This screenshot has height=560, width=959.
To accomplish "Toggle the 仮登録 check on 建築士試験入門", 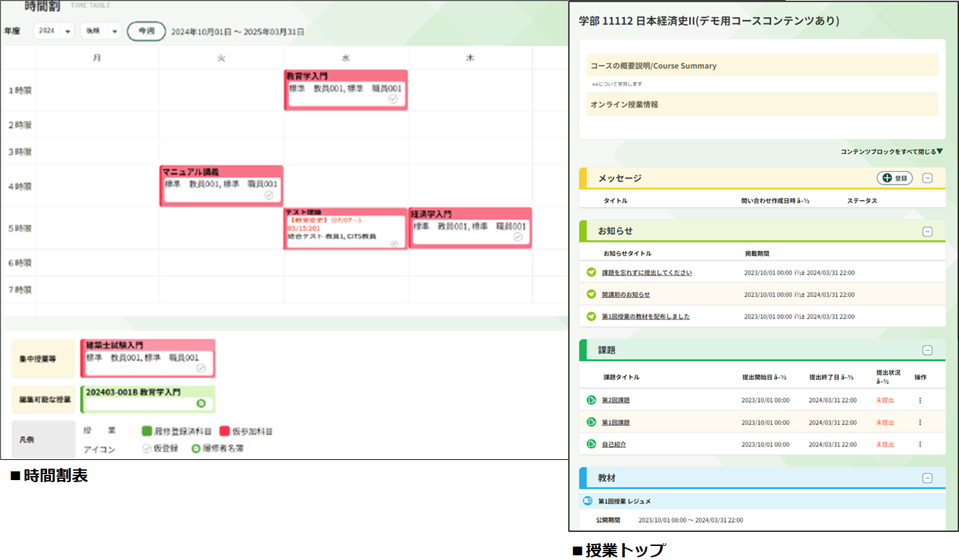I will [200, 368].
